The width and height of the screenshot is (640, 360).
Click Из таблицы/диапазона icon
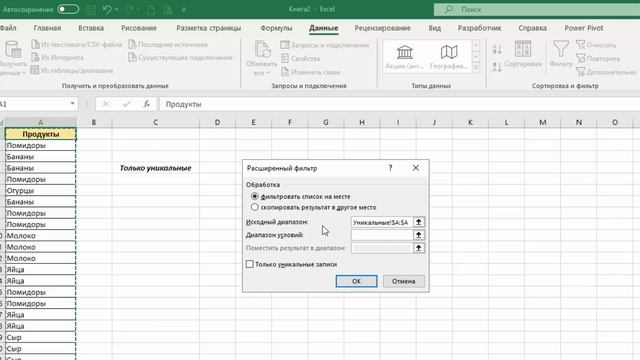tap(36, 70)
